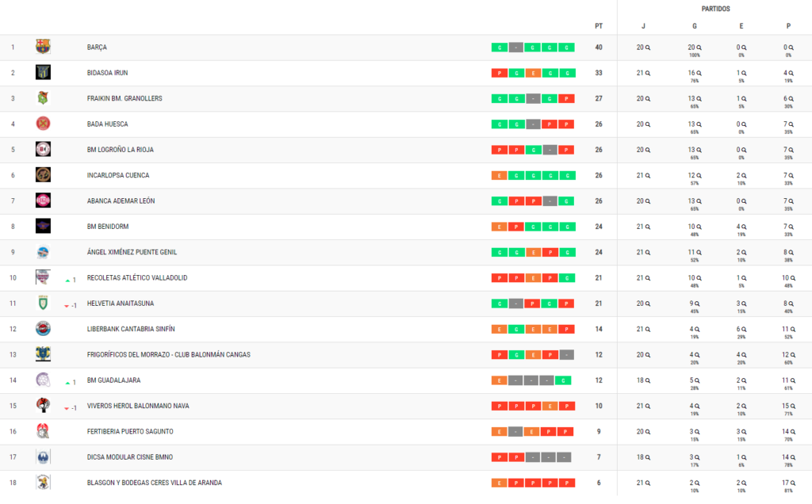Click Incarlopsa Cuenca's orange E form badge
The height and width of the screenshot is (504, 812).
point(500,175)
